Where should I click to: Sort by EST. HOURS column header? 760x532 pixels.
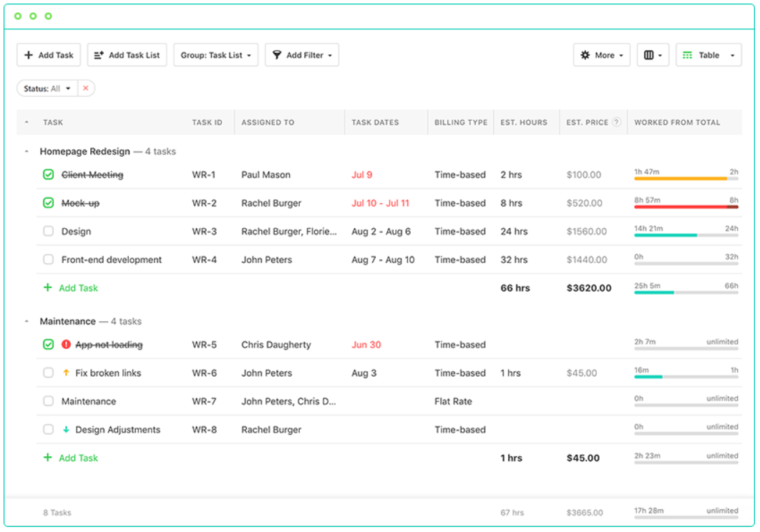pos(523,122)
